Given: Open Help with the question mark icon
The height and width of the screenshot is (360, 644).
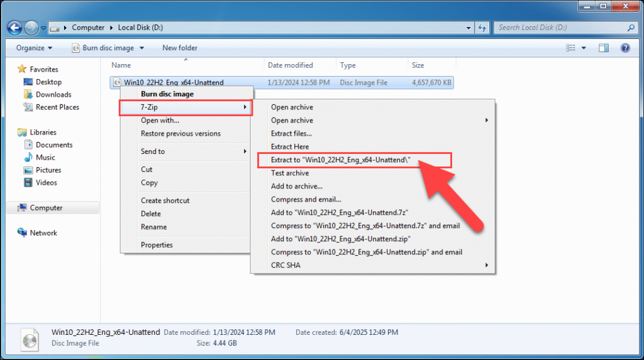Looking at the screenshot, I should pos(625,48).
